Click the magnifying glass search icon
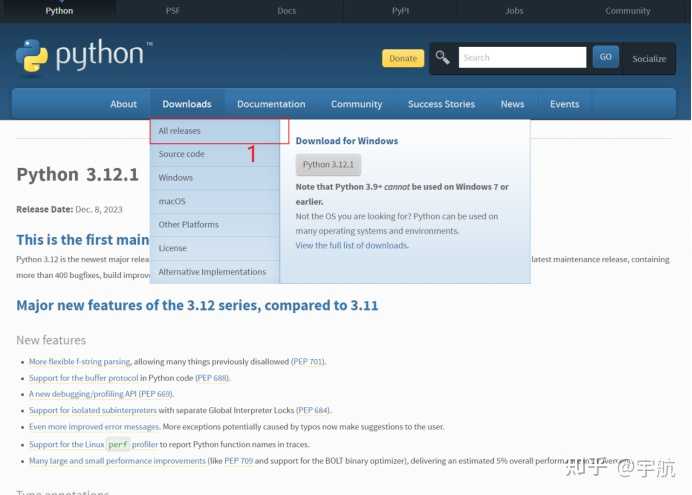 tap(442, 58)
